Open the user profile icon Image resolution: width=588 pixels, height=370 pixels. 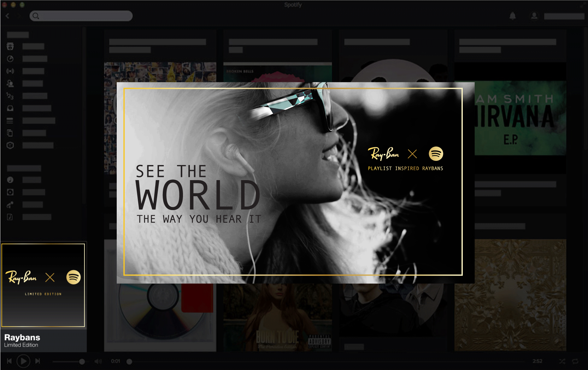click(x=534, y=16)
